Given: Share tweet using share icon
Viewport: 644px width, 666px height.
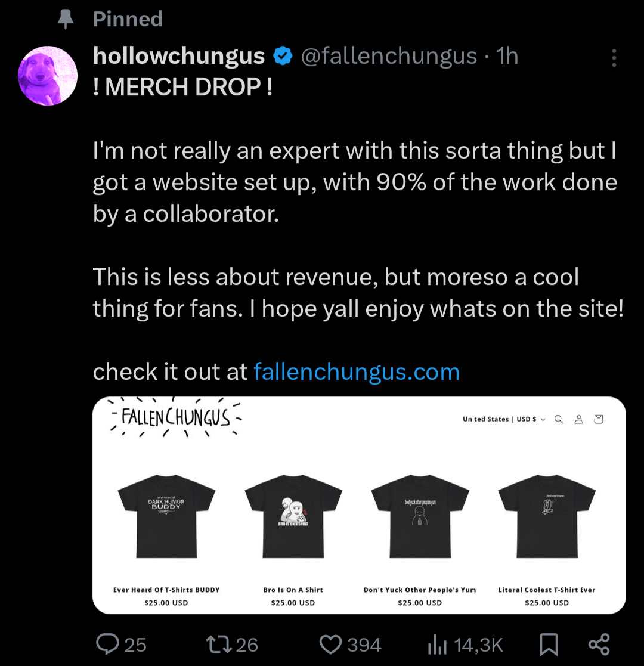Looking at the screenshot, I should (599, 645).
